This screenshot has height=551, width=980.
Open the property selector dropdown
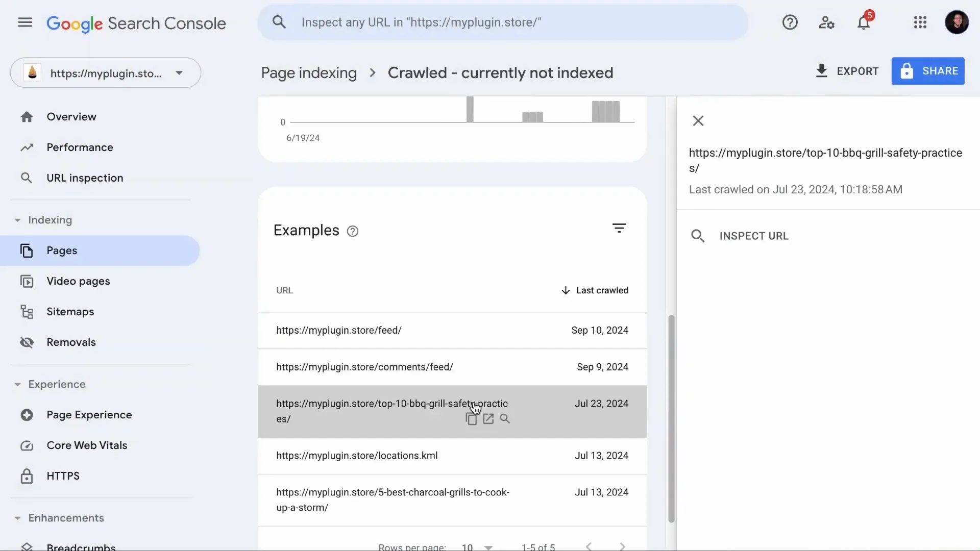point(106,73)
